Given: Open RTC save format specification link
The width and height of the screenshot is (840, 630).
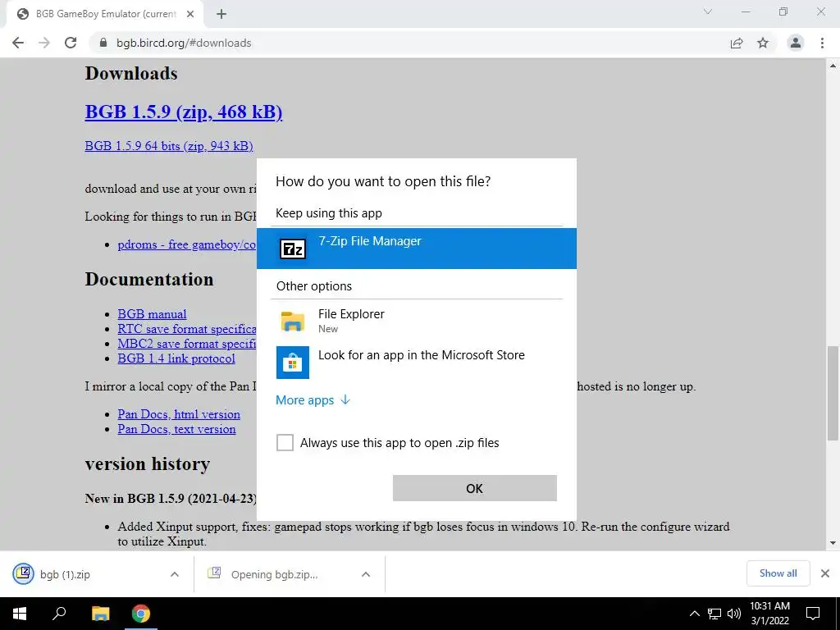Looking at the screenshot, I should (187, 329).
